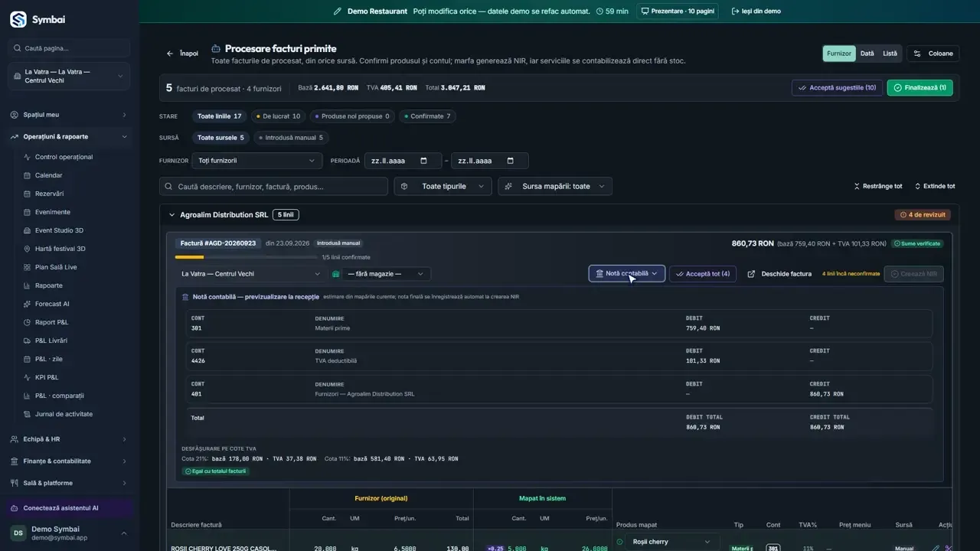Collapse the Agroalim Distribution SRL group
980x551 pixels.
pos(171,215)
